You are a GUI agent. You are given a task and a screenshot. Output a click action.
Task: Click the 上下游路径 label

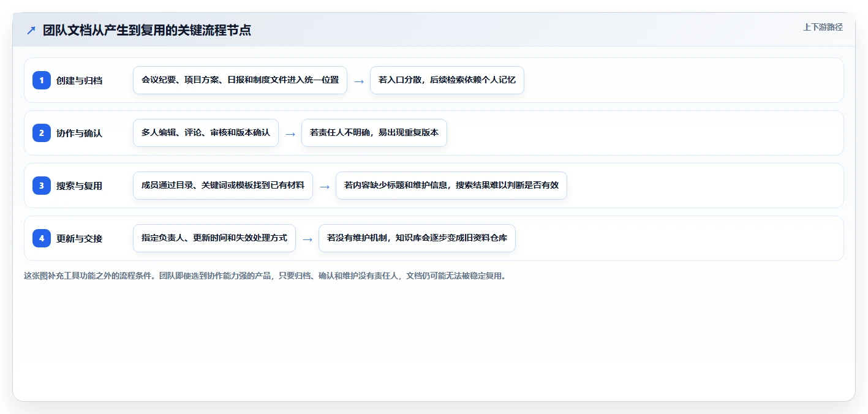tap(823, 27)
